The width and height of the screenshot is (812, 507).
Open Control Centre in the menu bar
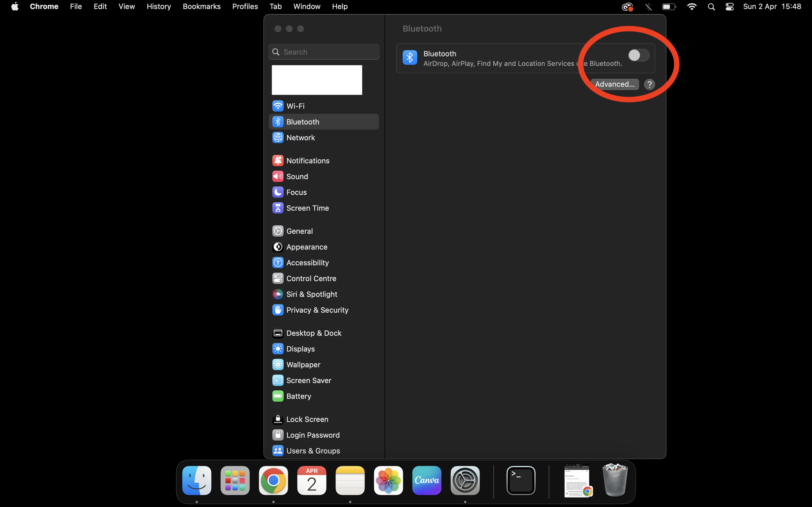pyautogui.click(x=729, y=6)
